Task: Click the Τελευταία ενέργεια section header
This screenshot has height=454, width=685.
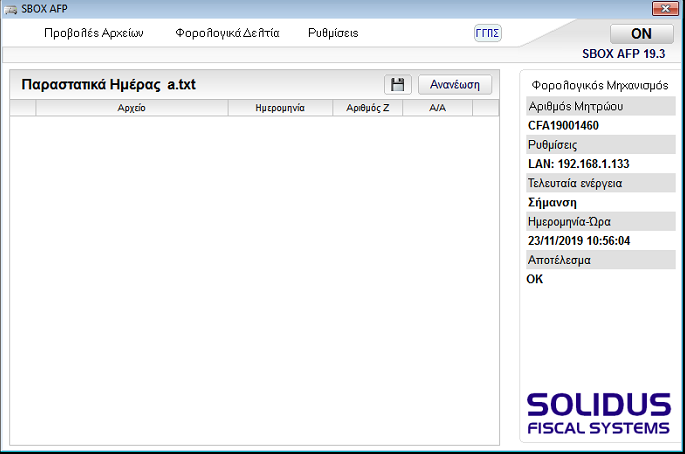Action: coord(575,183)
